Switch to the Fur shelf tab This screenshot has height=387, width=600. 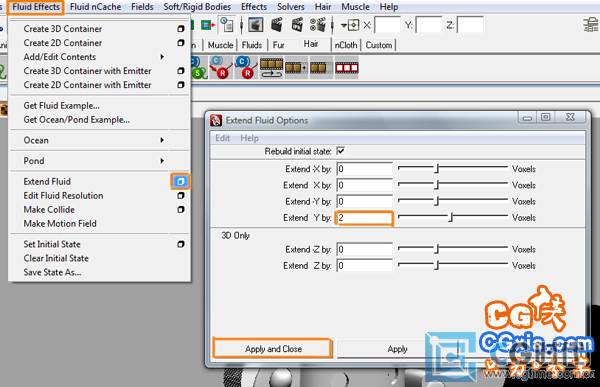click(x=279, y=45)
